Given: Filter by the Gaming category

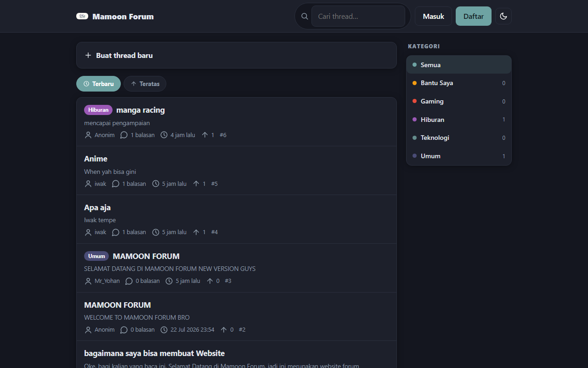Looking at the screenshot, I should [x=459, y=101].
